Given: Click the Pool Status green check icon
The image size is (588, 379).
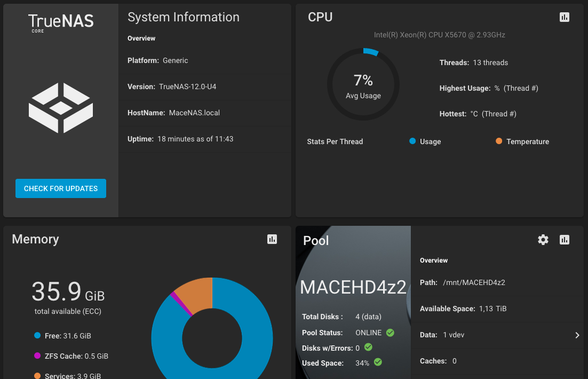Looking at the screenshot, I should pyautogui.click(x=391, y=333).
